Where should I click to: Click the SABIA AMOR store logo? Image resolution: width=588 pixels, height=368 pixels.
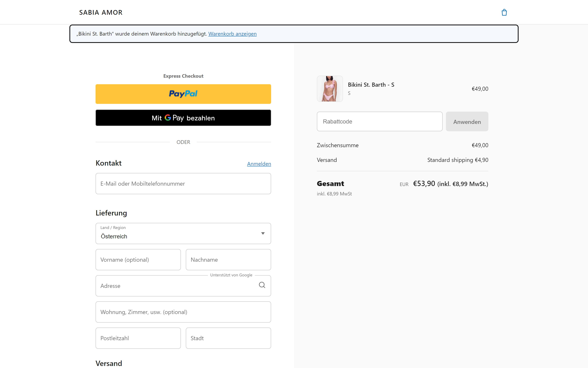101,12
